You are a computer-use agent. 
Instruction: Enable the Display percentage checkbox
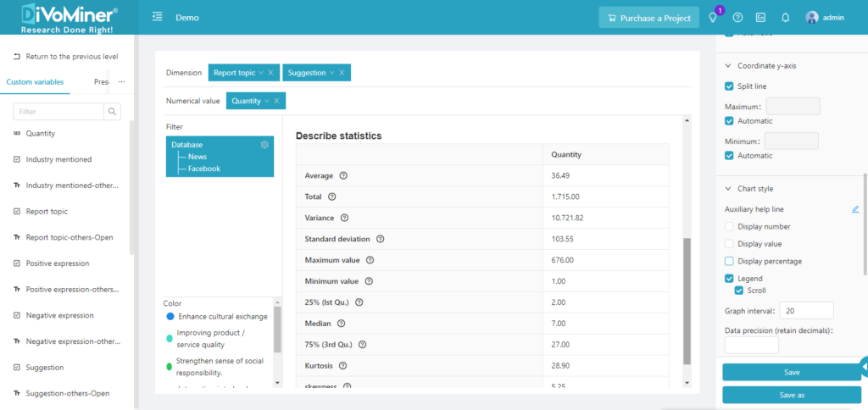pyautogui.click(x=729, y=261)
